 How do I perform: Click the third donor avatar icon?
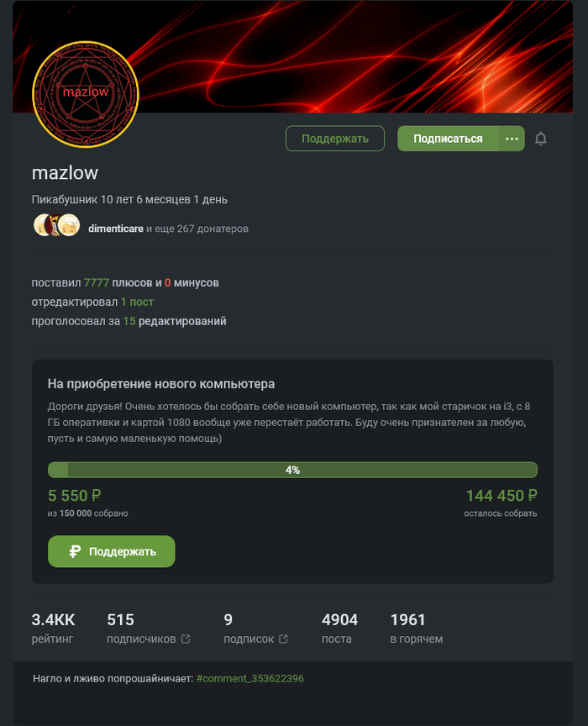pyautogui.click(x=69, y=225)
